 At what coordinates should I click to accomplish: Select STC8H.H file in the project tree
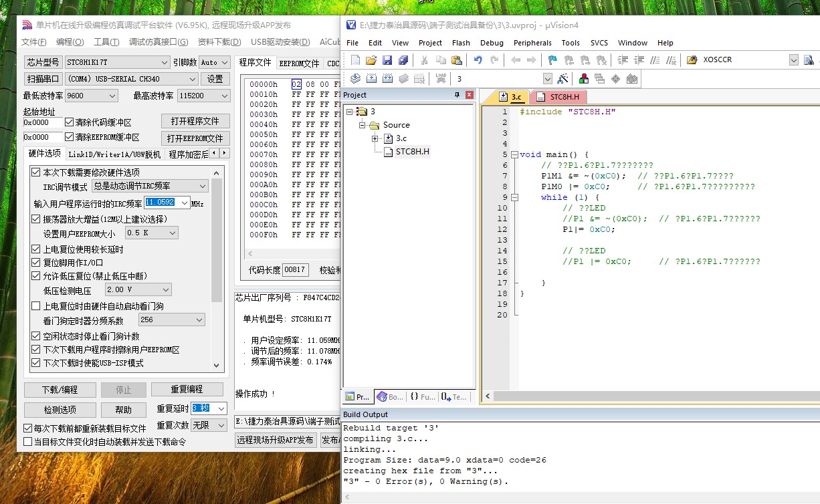[412, 152]
